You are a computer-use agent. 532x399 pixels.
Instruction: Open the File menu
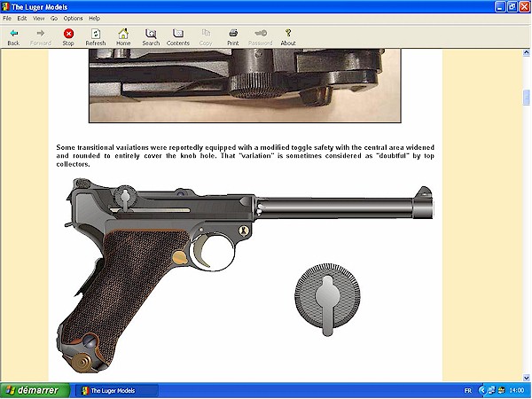pos(7,19)
